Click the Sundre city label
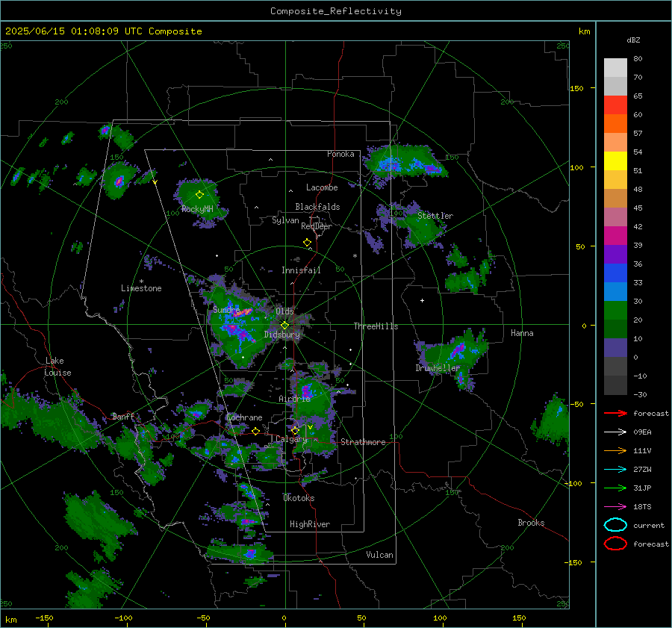The height and width of the screenshot is (628, 672). 226,310
